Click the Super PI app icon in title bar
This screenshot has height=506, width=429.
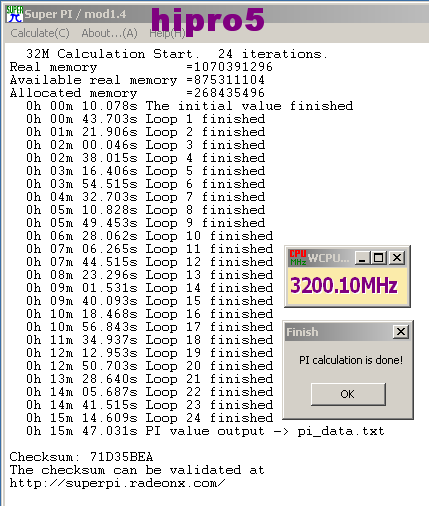15,14
